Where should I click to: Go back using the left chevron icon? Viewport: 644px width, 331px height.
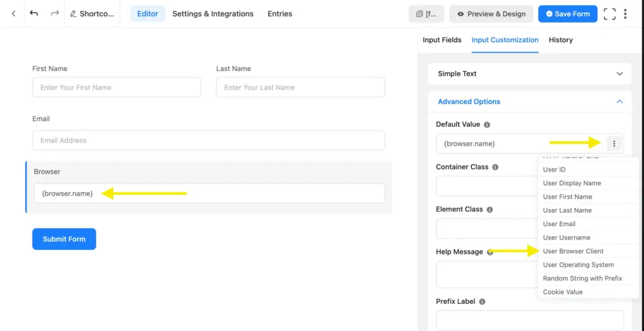coord(13,14)
